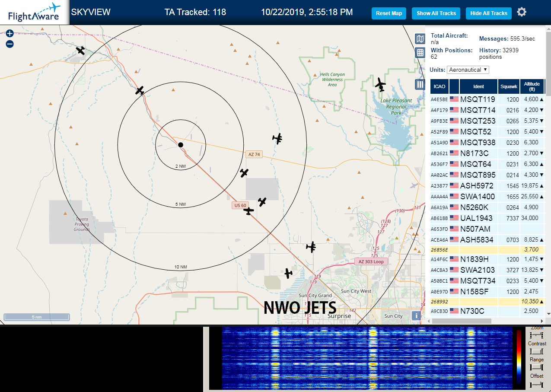Click the black receiver location dot

coord(181,145)
